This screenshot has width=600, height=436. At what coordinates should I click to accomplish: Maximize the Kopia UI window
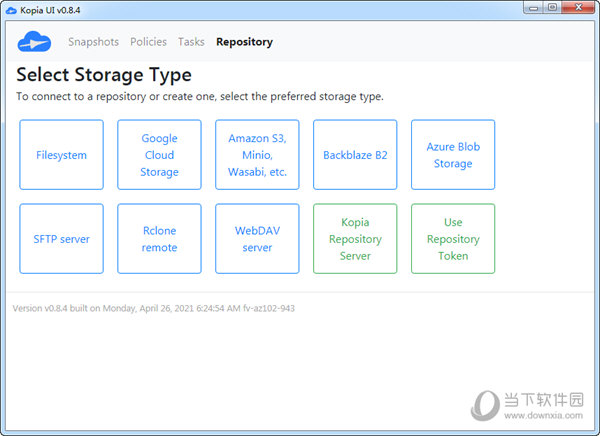coord(552,7)
